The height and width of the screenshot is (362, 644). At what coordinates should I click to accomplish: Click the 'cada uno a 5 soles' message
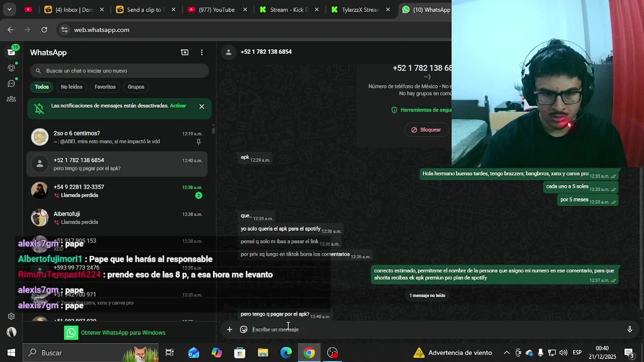pos(581,187)
